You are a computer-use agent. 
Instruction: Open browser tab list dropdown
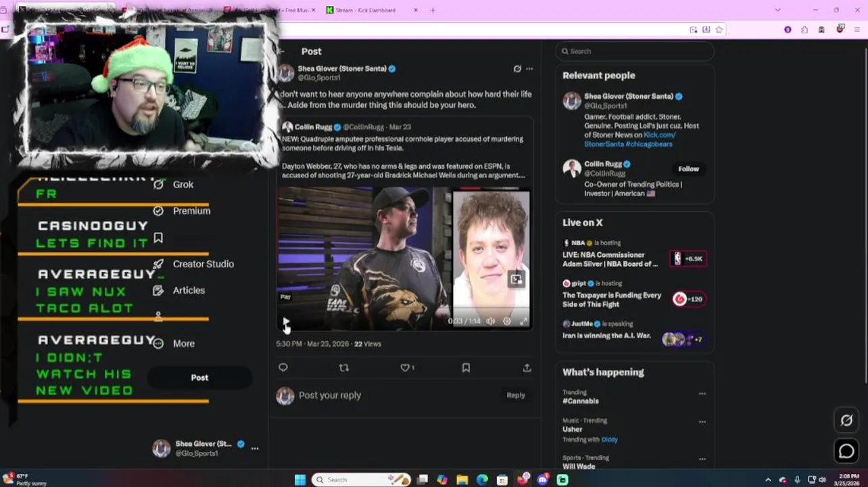click(x=777, y=10)
